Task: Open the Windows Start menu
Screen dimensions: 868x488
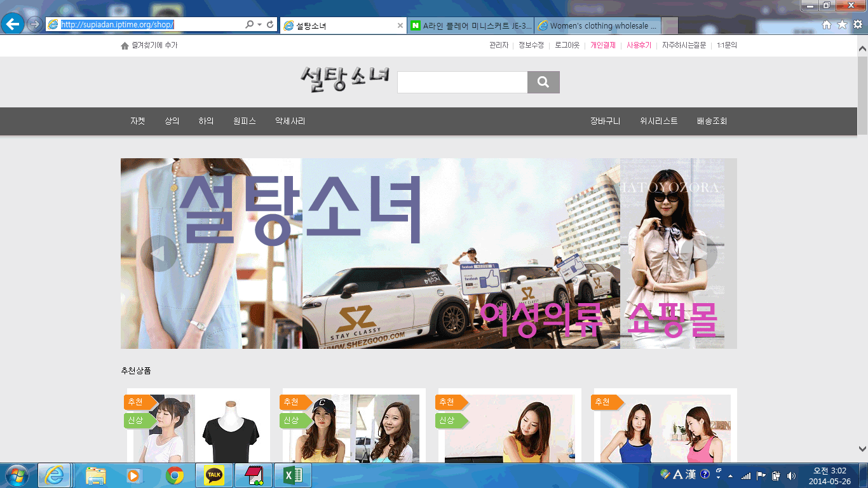Action: click(17, 475)
